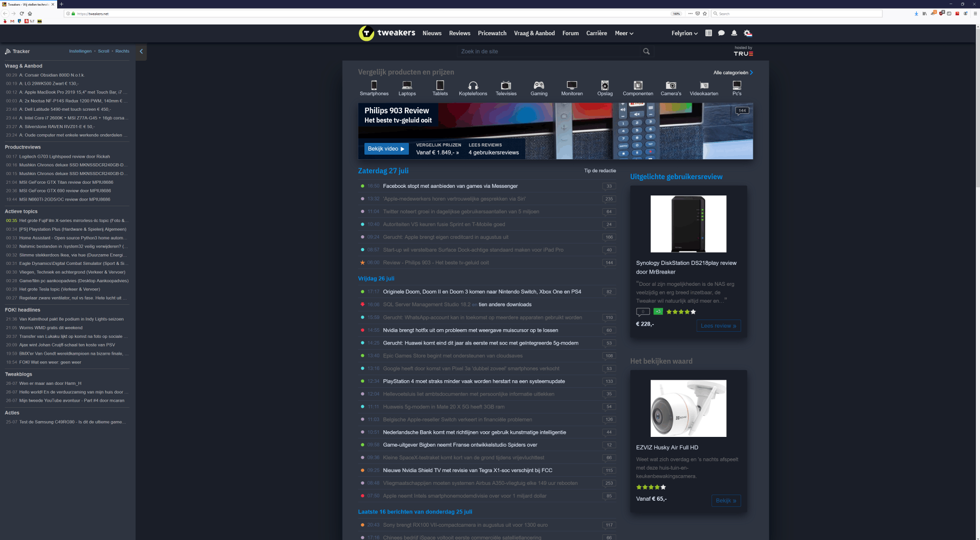The width and height of the screenshot is (980, 540).
Task: Bookmark this page with the star icon
Action: [705, 14]
